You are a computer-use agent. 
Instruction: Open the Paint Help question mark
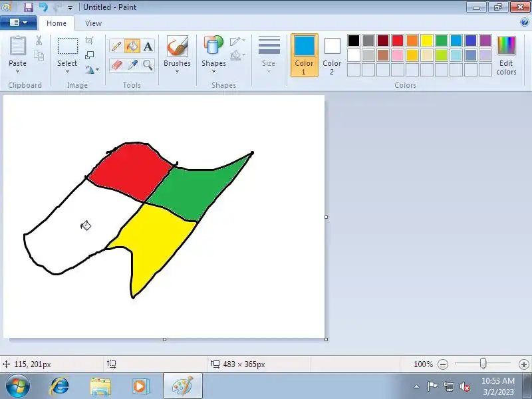pos(524,23)
